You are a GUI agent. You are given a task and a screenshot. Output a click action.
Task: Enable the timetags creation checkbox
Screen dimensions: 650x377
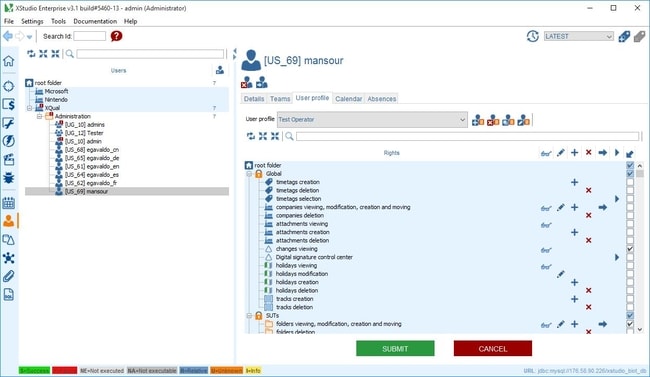click(x=630, y=182)
